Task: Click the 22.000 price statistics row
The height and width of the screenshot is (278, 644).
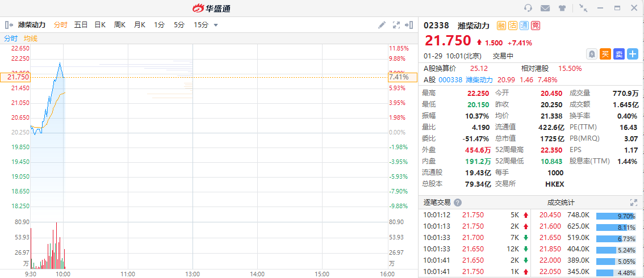Action: [587, 260]
